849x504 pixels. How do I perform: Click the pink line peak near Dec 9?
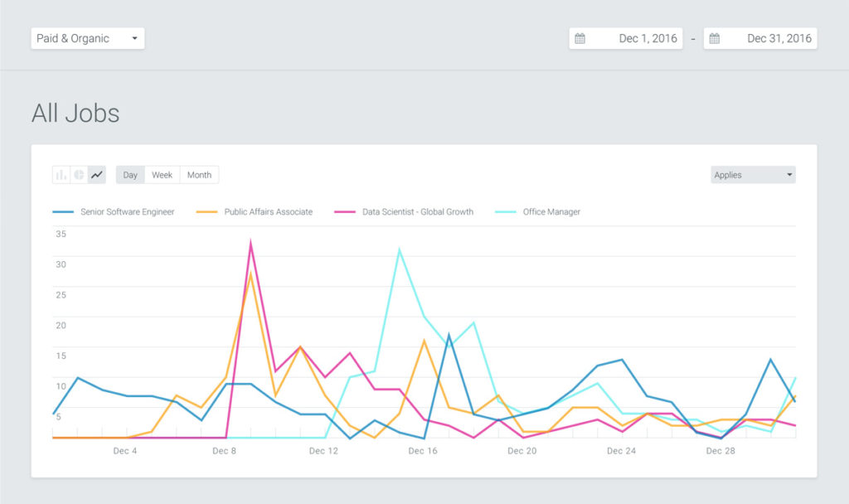click(x=250, y=242)
